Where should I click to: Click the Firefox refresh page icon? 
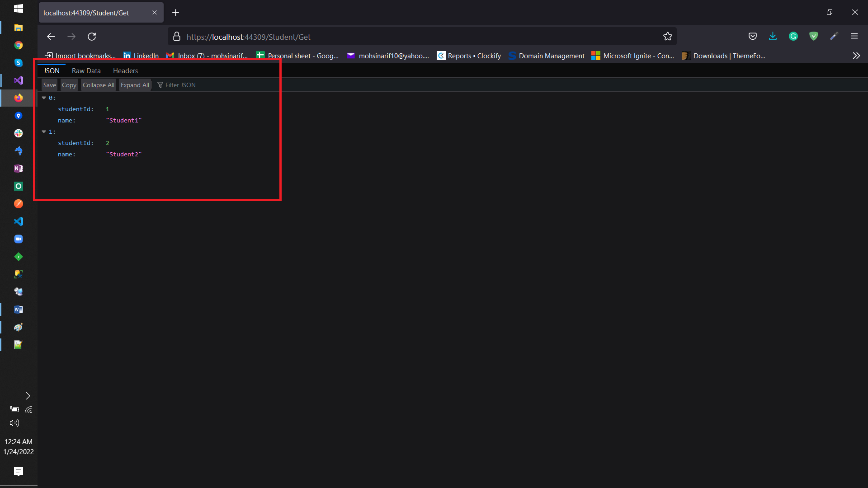92,36
